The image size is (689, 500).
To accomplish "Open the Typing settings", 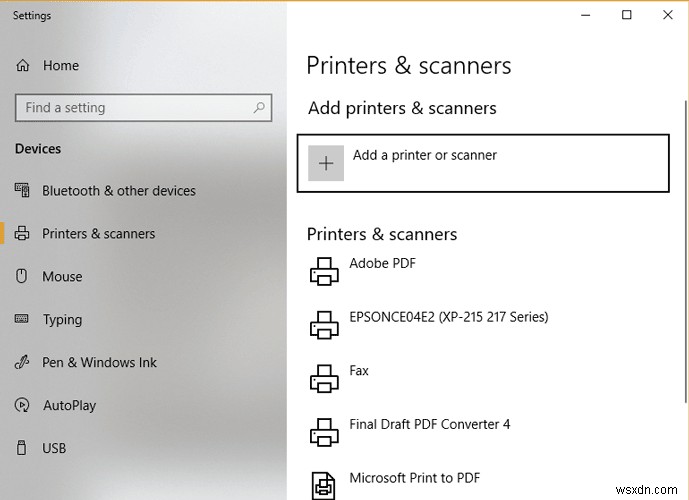I will [x=62, y=319].
